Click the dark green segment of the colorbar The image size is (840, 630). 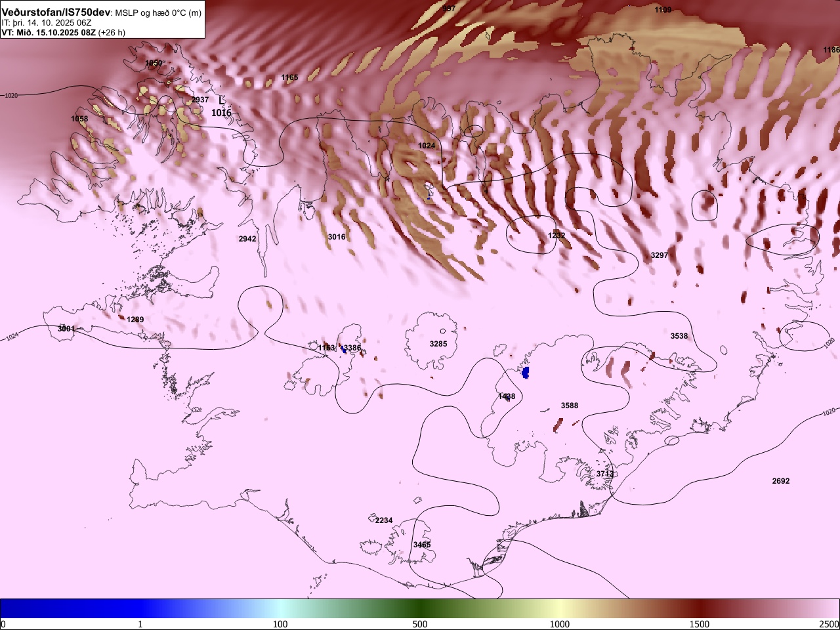420,608
